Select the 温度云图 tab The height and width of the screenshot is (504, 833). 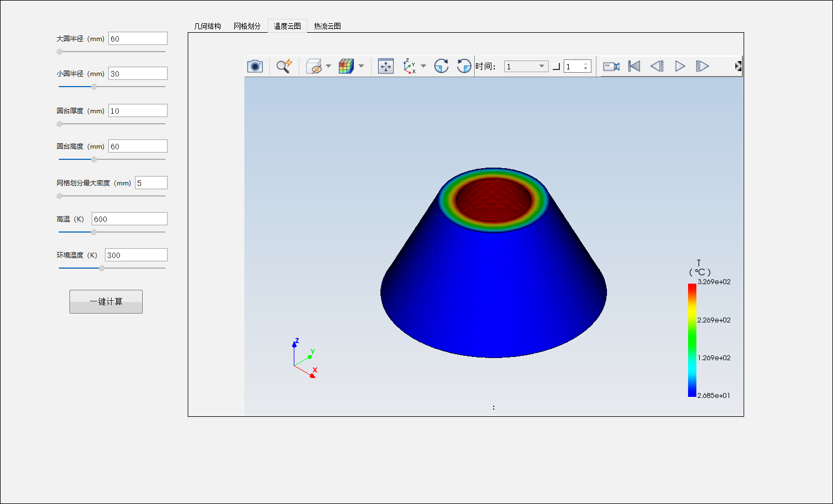(287, 26)
